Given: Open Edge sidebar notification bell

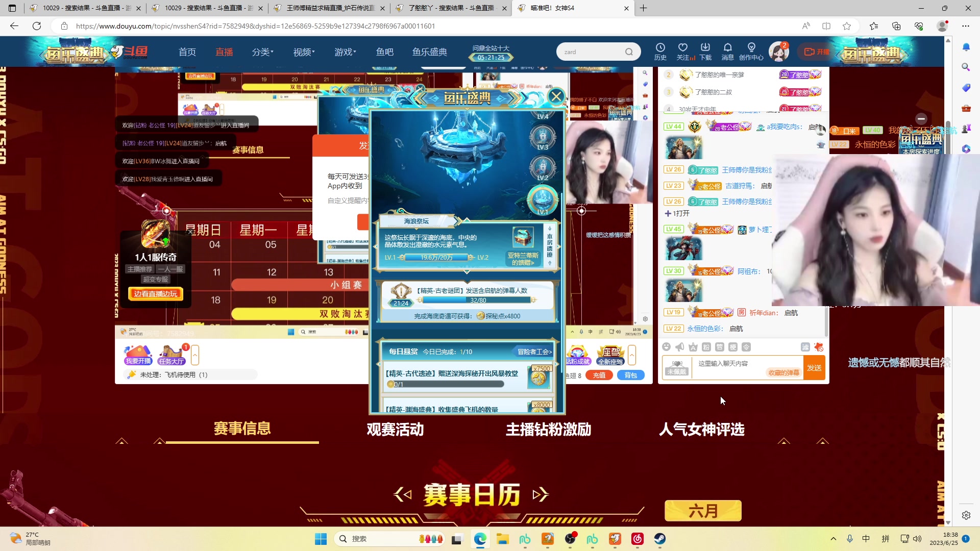Looking at the screenshot, I should coord(966,47).
